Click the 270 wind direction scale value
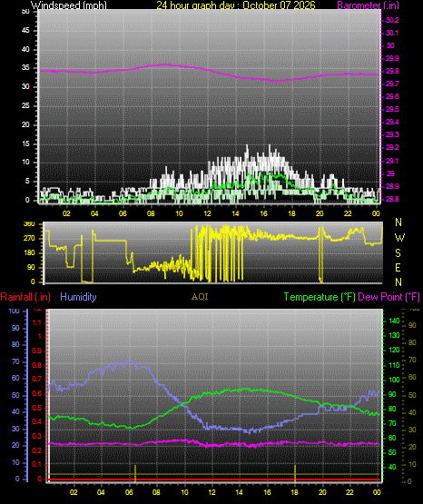 click(x=29, y=239)
